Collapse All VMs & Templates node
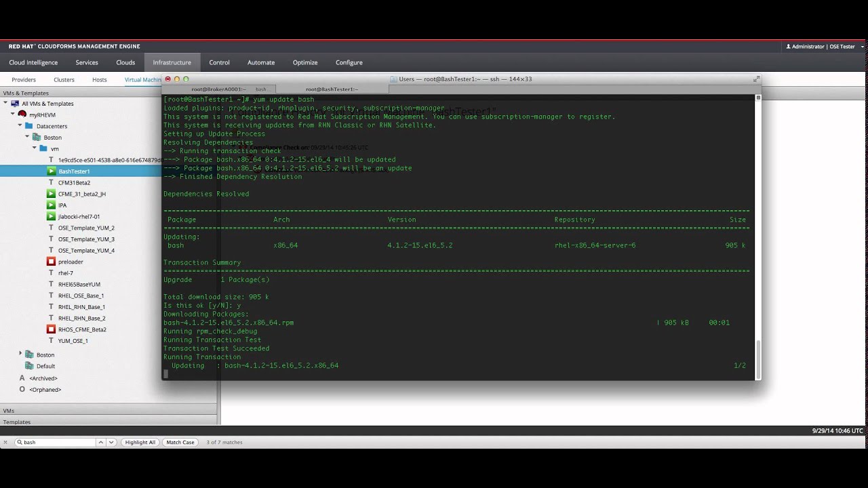 click(x=5, y=103)
